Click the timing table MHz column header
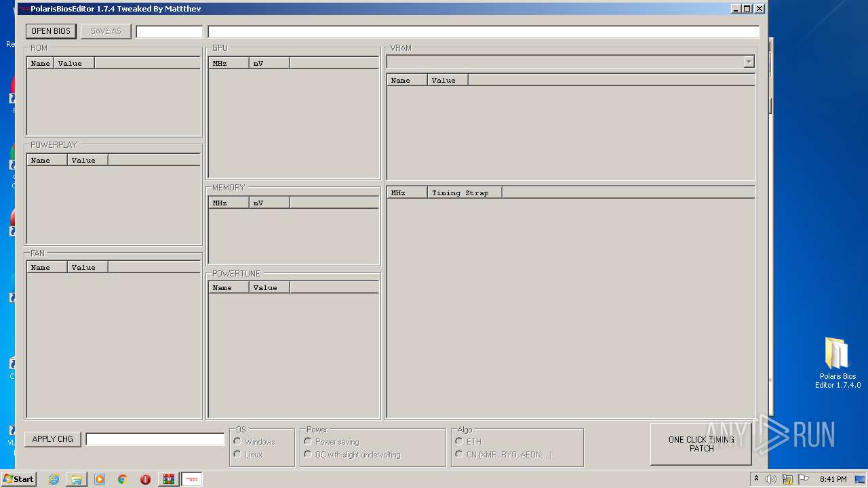The width and height of the screenshot is (868, 488). point(408,192)
